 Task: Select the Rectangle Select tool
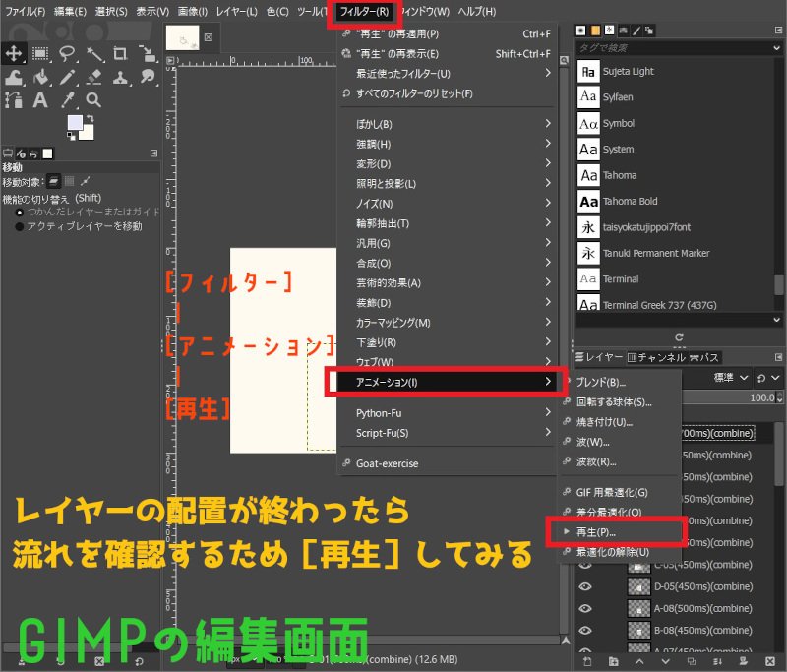(40, 53)
